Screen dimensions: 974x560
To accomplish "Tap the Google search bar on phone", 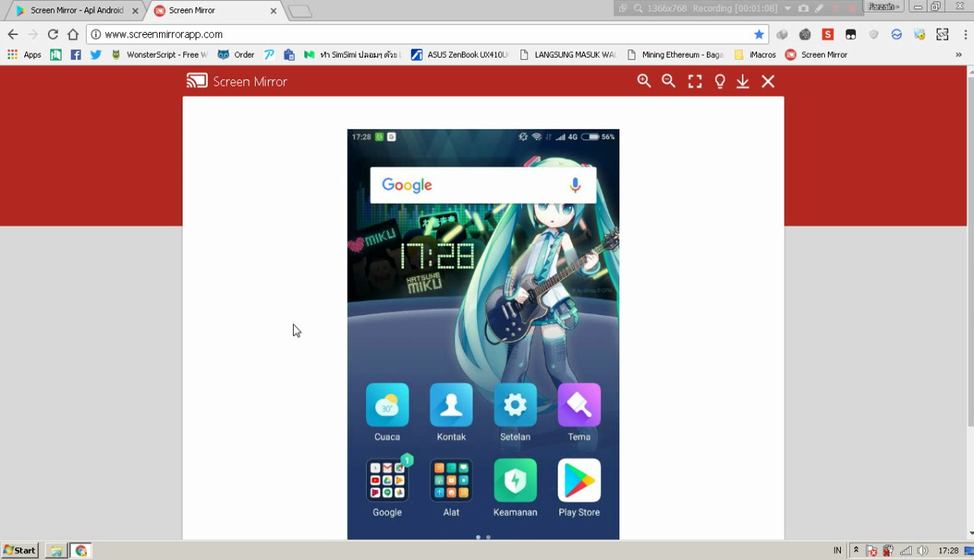I will pos(483,185).
